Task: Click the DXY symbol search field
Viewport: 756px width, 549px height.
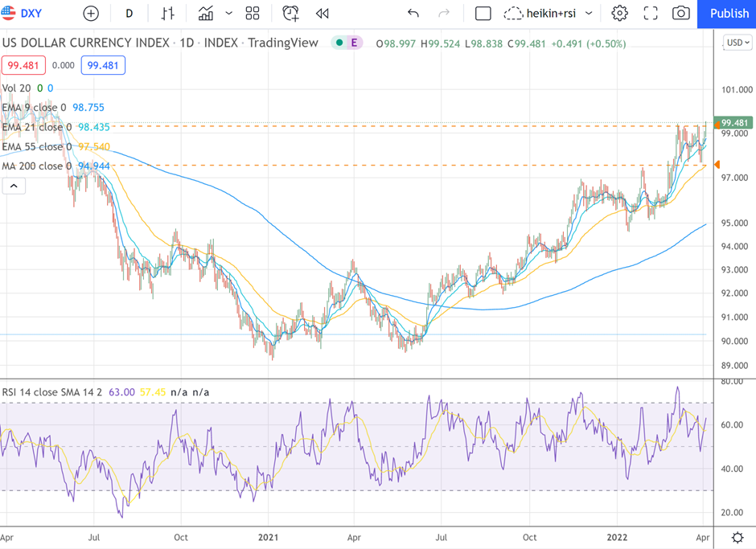Action: tap(32, 14)
